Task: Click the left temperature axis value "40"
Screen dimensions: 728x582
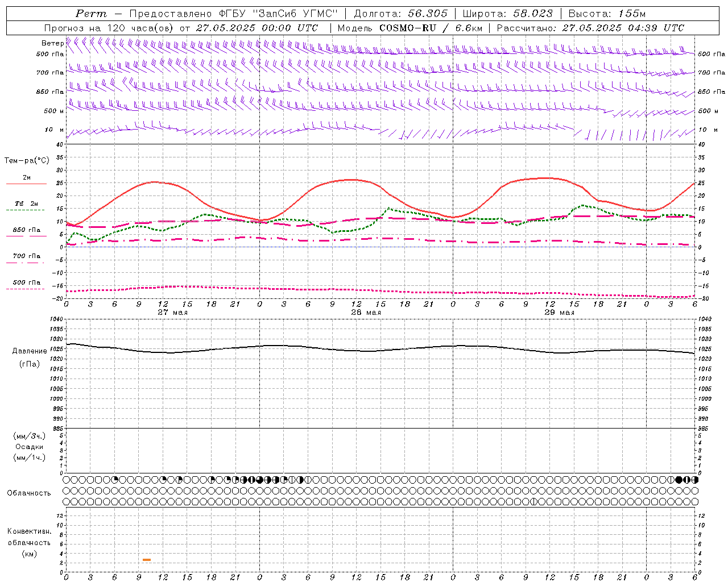Action: pos(60,144)
